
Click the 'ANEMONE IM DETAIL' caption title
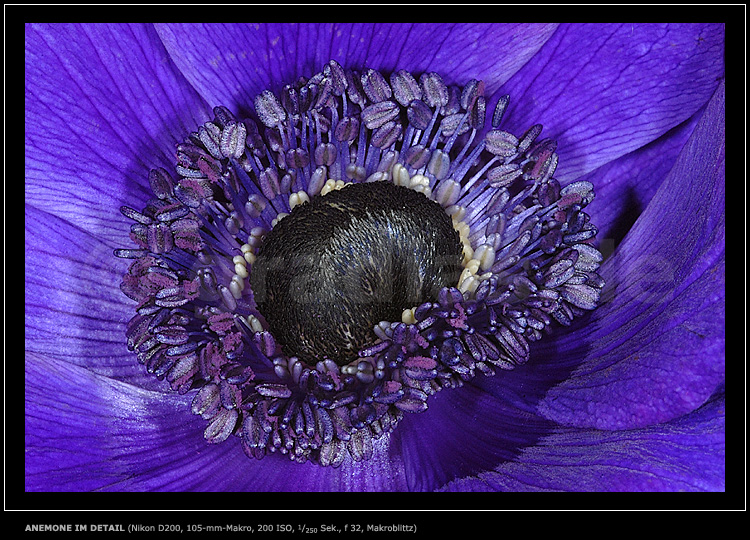(x=74, y=527)
